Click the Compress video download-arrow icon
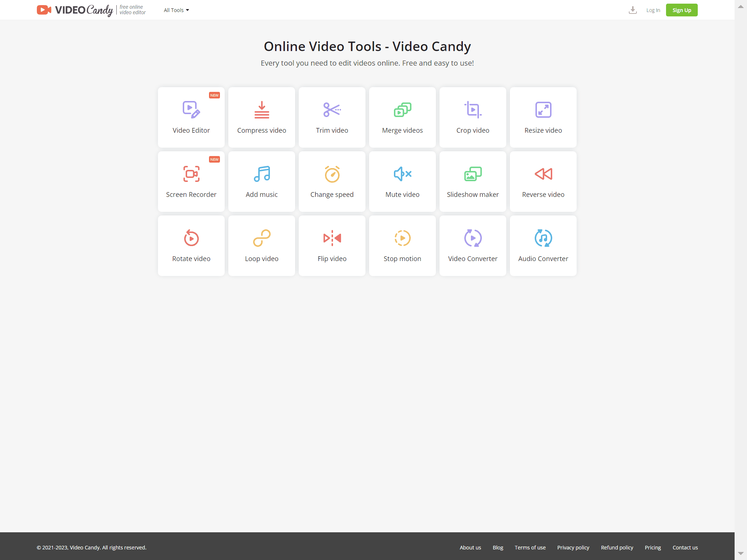 [262, 109]
